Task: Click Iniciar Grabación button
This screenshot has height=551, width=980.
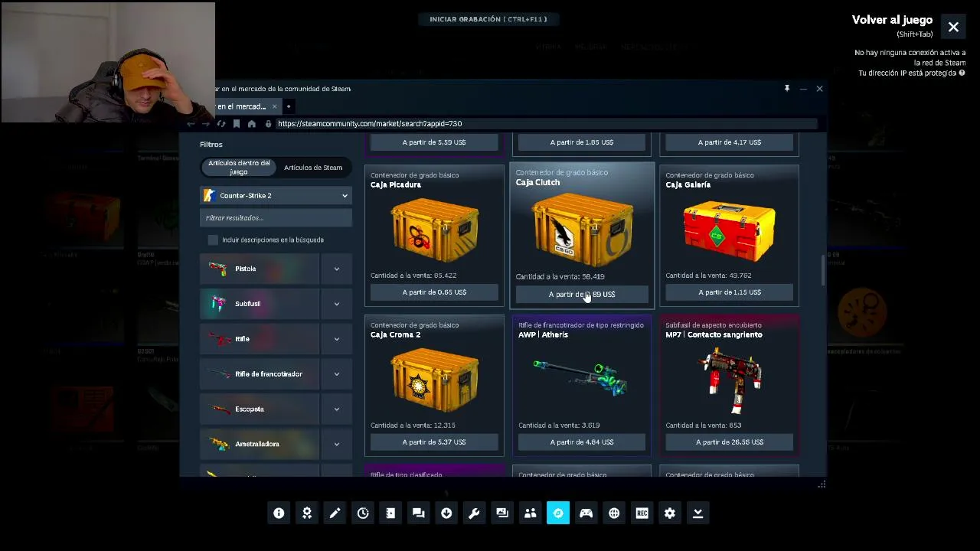Action: coord(488,19)
